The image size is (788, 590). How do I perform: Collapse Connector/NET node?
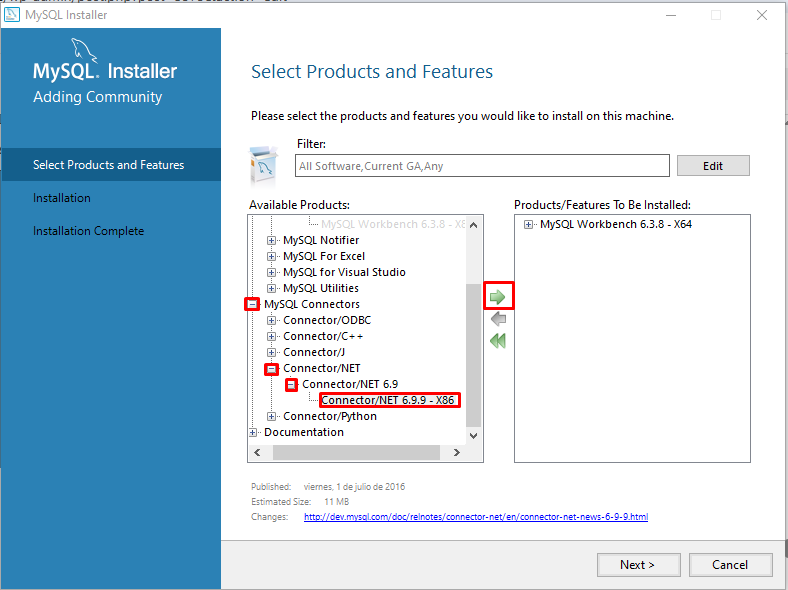[x=271, y=369]
